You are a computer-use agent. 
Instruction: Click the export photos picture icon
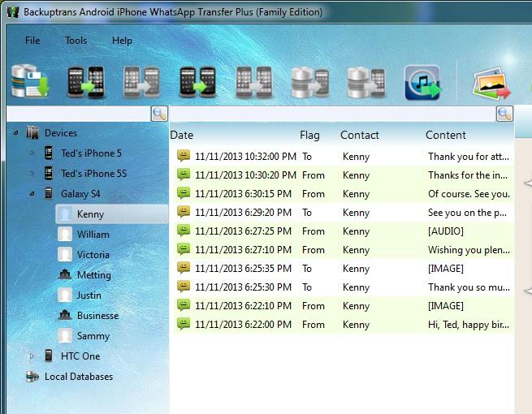tap(491, 83)
